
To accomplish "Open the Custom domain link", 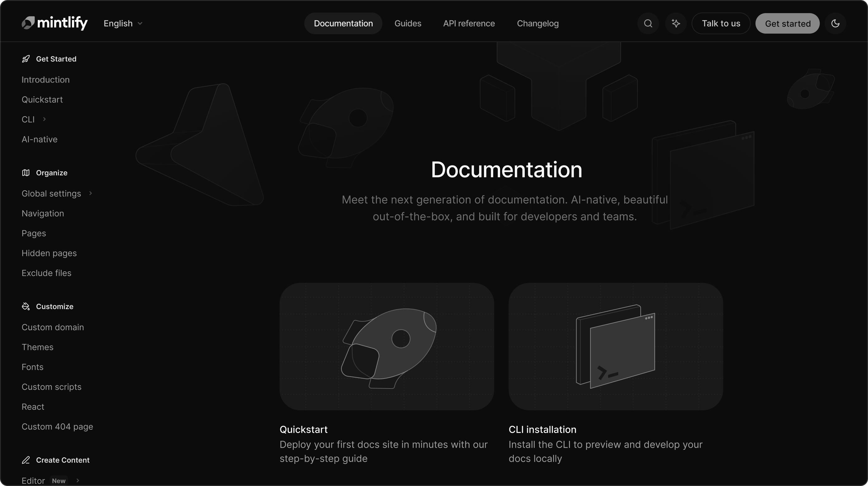I will click(x=53, y=327).
